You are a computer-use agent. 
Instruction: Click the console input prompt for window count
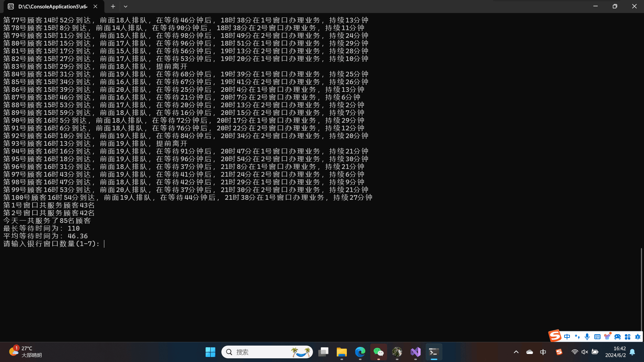[104, 244]
